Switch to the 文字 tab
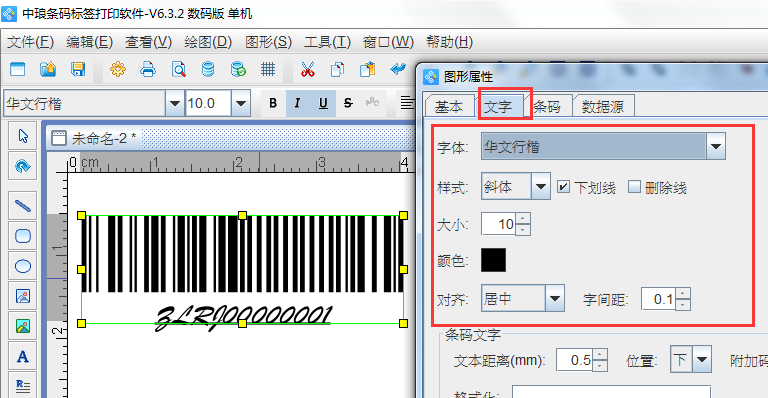Image resolution: width=768 pixels, height=398 pixels. pyautogui.click(x=498, y=106)
